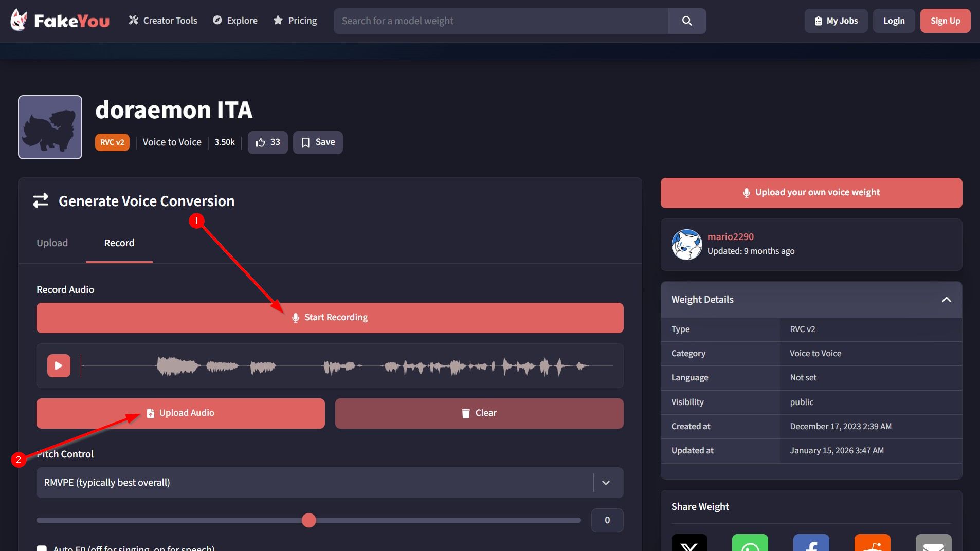Select the Record tab
This screenshot has height=551, width=980.
coord(119,243)
